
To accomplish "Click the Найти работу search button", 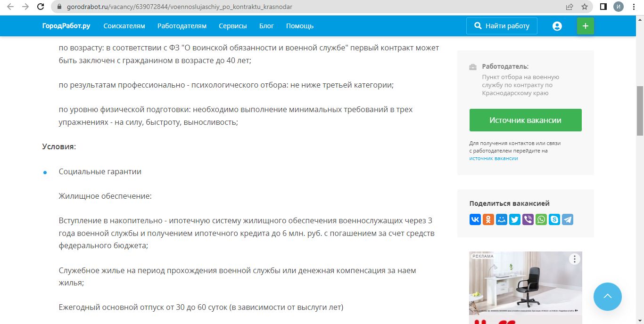I will tap(502, 26).
